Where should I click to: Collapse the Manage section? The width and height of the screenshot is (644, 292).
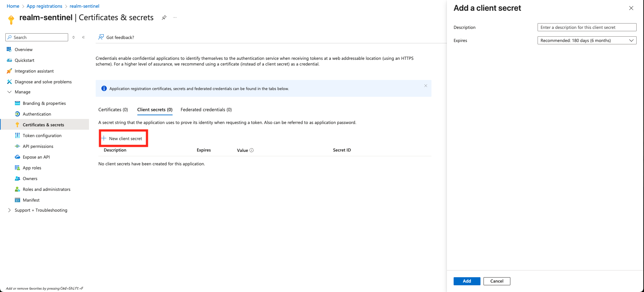[9, 92]
